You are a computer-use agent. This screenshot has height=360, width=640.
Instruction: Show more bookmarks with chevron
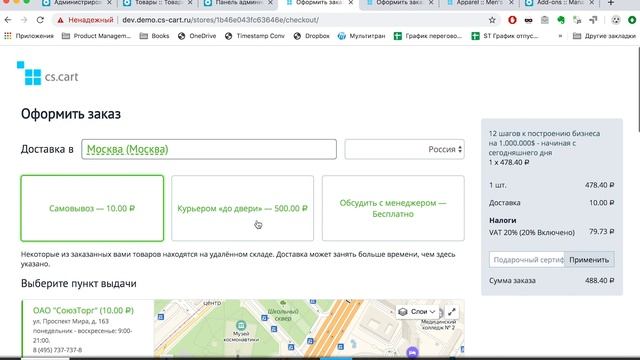click(560, 36)
